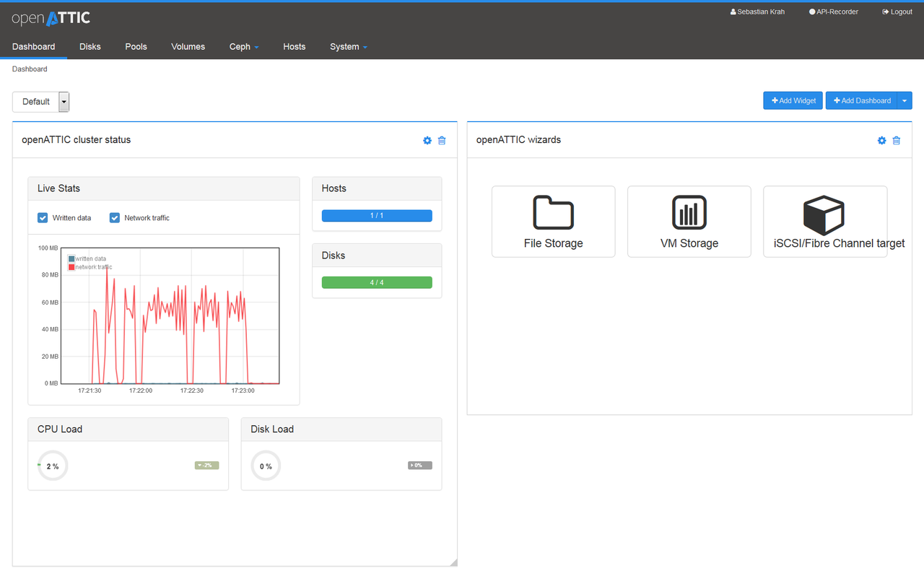Click the API-Recorder link
The height and width of the screenshot is (579, 924).
point(834,12)
